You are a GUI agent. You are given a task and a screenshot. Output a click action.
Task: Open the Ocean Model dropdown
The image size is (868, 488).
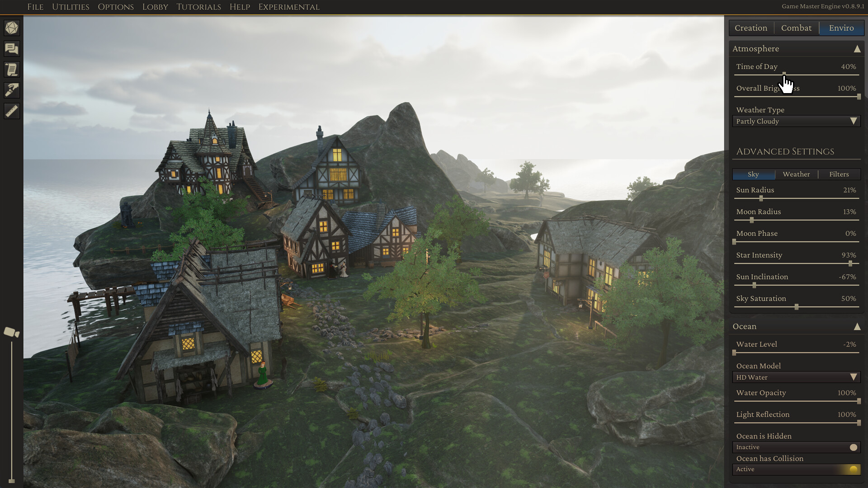[797, 377]
